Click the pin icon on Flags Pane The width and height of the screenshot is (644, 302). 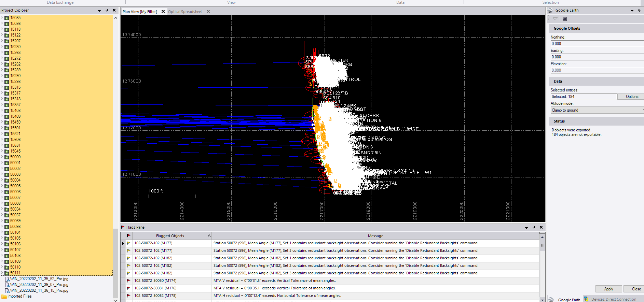pos(534,227)
